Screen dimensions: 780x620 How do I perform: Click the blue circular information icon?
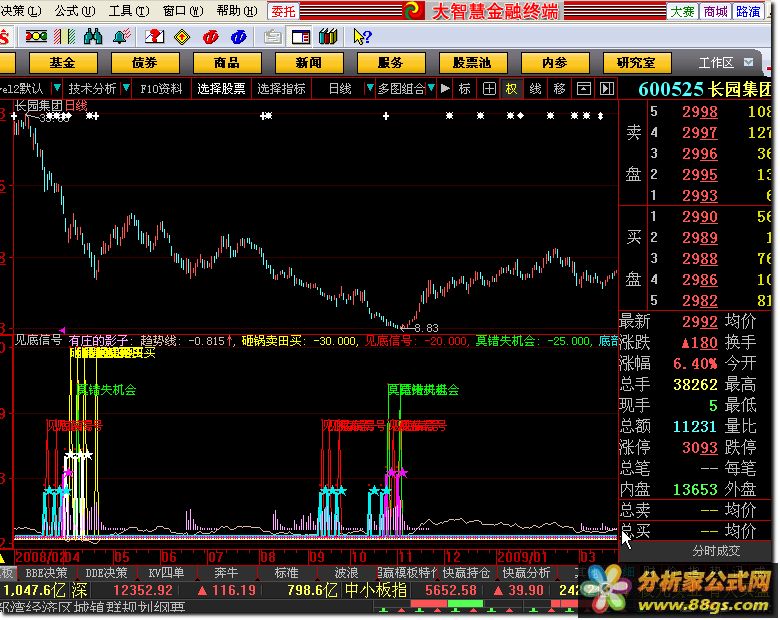tap(239, 37)
